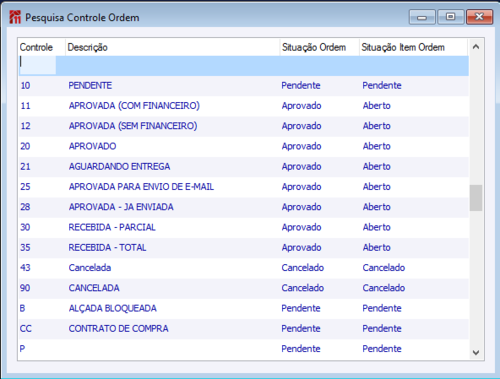Select controle code CC
This screenshot has height=379, width=500.
click(26, 329)
